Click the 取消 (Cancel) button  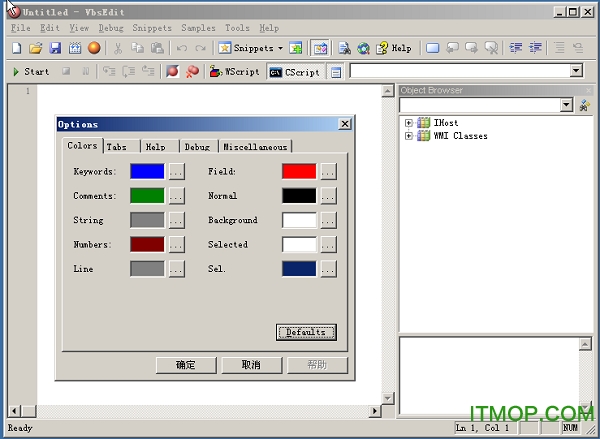pos(251,365)
